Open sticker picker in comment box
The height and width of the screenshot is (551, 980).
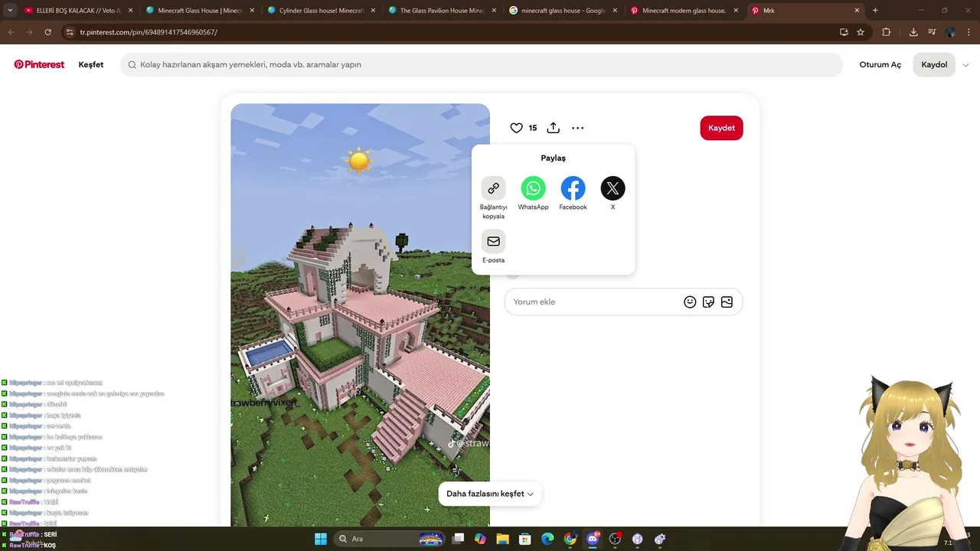(x=708, y=302)
